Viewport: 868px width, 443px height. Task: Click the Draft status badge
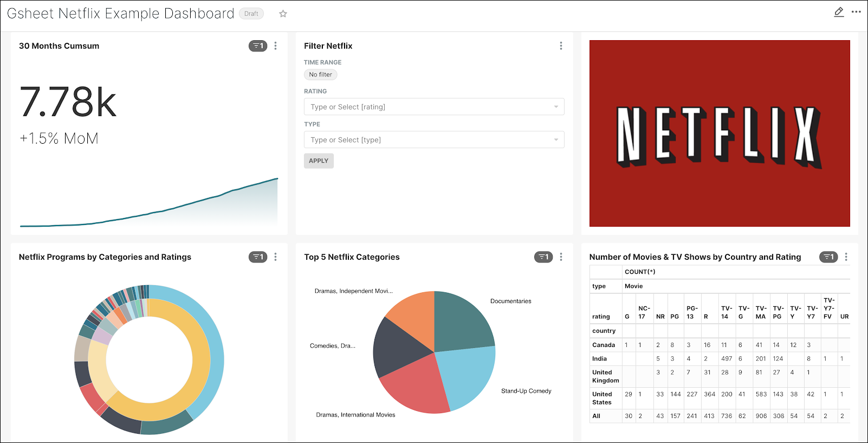click(251, 14)
